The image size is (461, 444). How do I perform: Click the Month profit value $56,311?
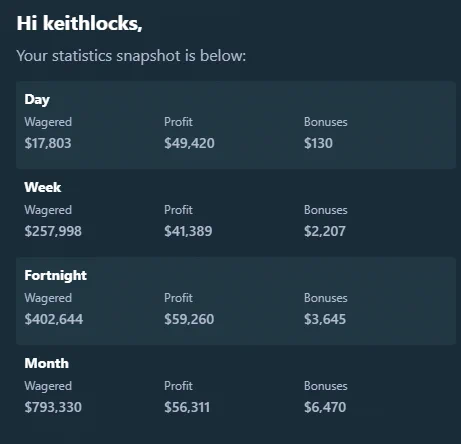tap(187, 407)
